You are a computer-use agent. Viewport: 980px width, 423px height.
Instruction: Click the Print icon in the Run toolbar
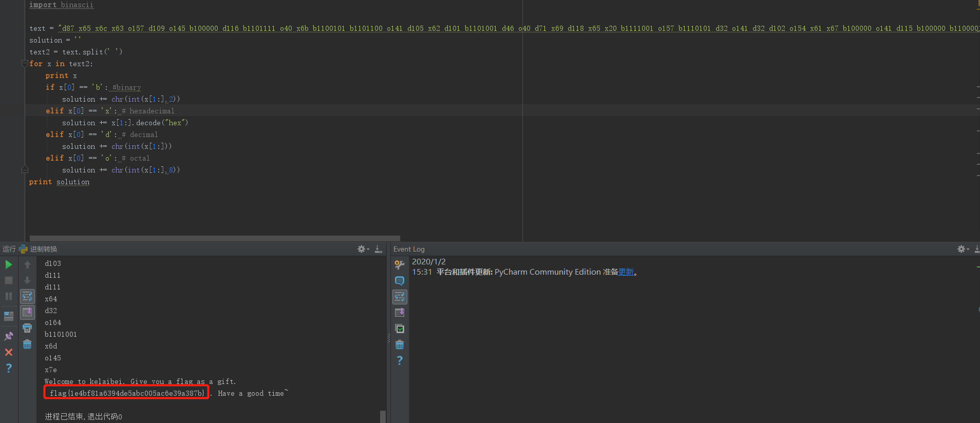click(27, 328)
